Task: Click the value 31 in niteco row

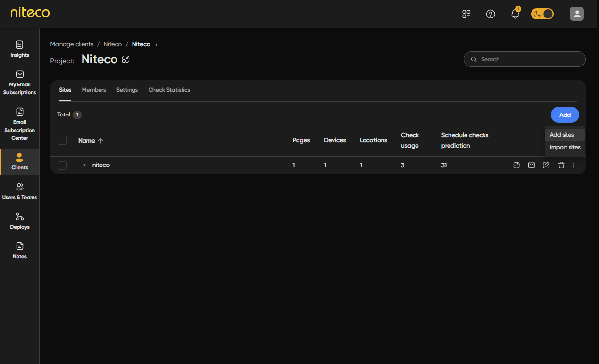Action: coord(444,165)
